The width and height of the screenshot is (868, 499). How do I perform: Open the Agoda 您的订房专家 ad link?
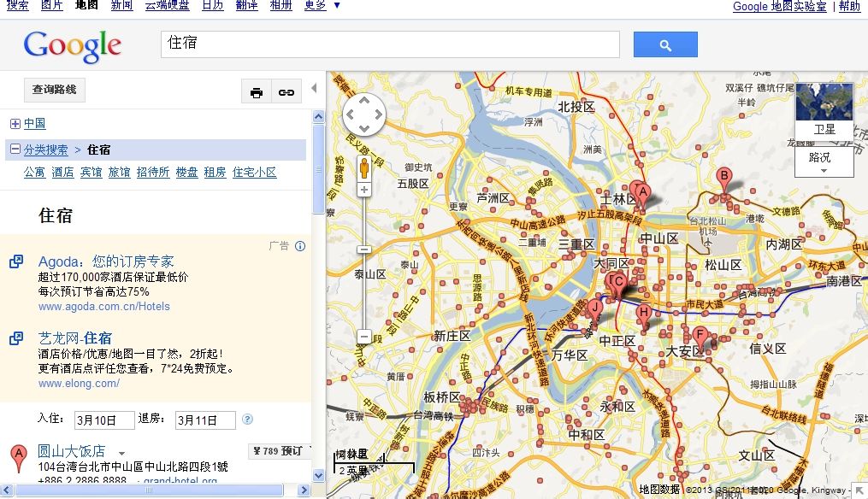coord(106,261)
